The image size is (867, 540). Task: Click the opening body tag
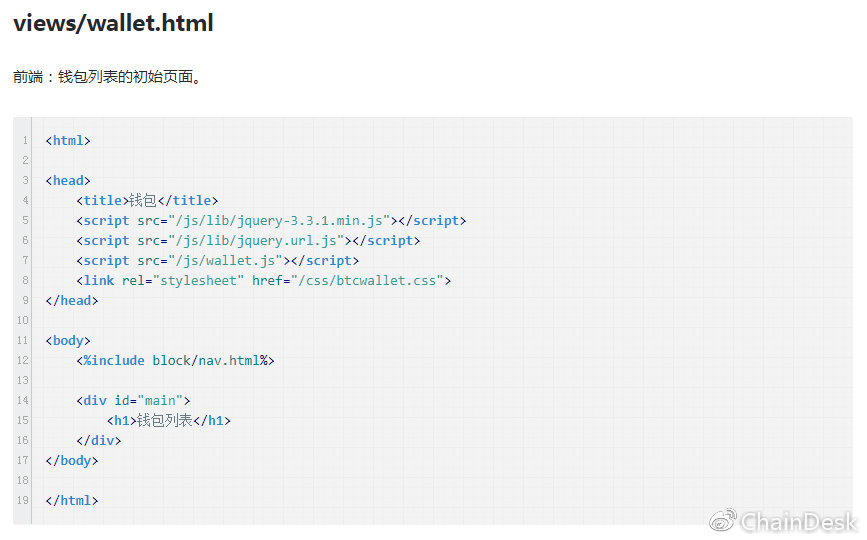click(68, 340)
